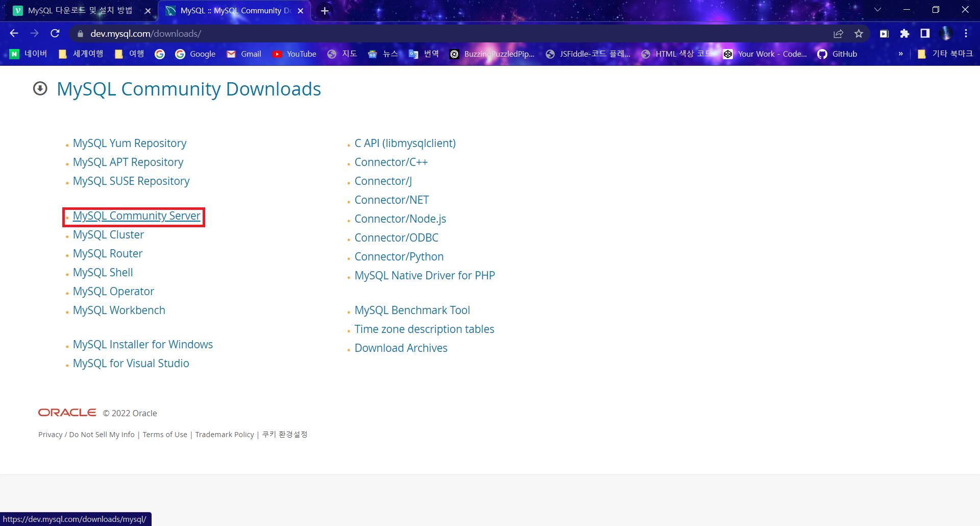Open Connector/NET link
Screen dimensions: 980x526
coord(391,200)
